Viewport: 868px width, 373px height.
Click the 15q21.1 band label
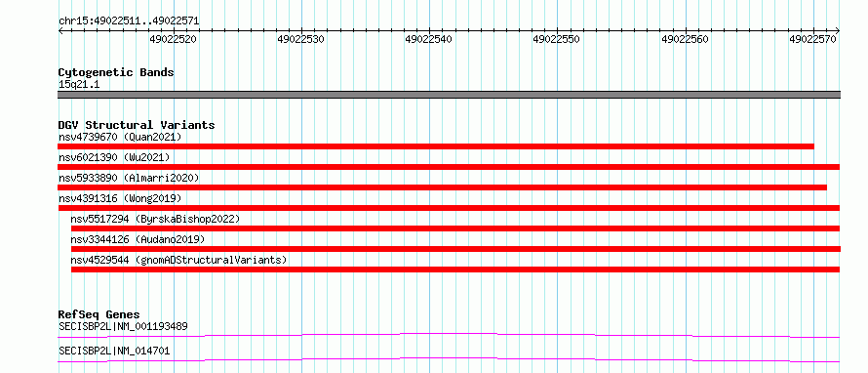79,85
